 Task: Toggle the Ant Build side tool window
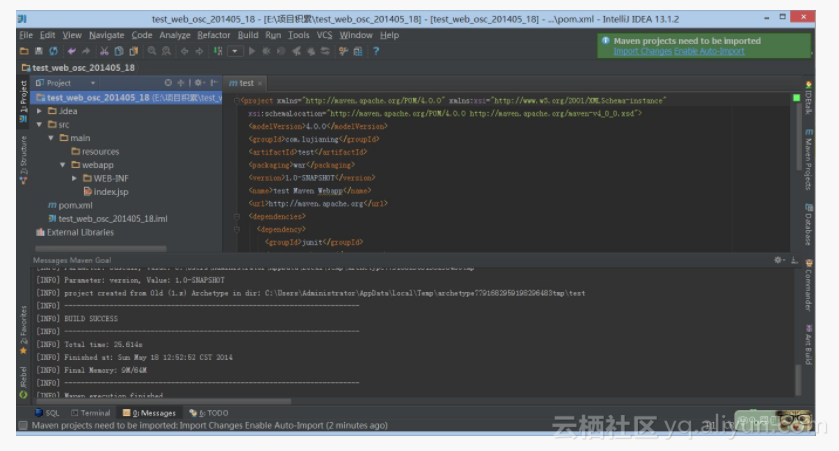809,345
